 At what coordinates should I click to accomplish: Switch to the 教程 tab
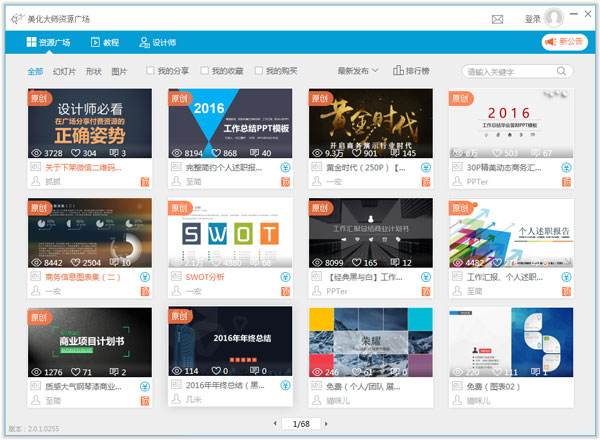105,42
